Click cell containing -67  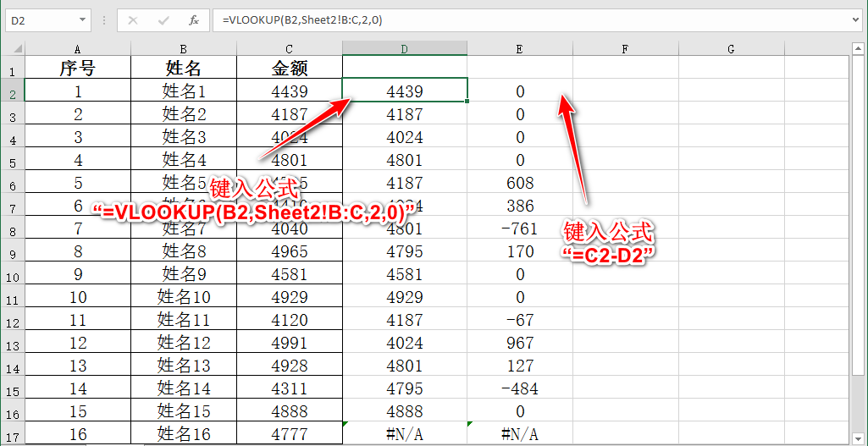click(520, 320)
